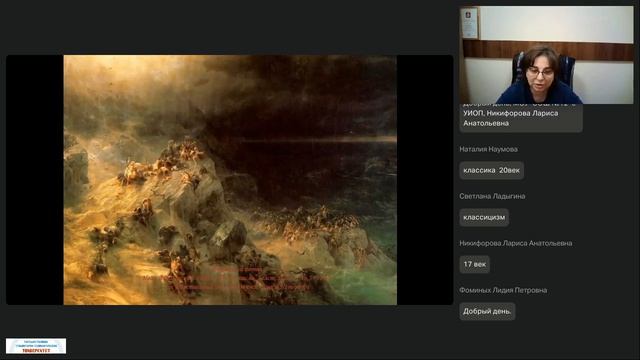Select chat message "Добрый день."
This screenshot has width=640, height=360.
point(487,311)
